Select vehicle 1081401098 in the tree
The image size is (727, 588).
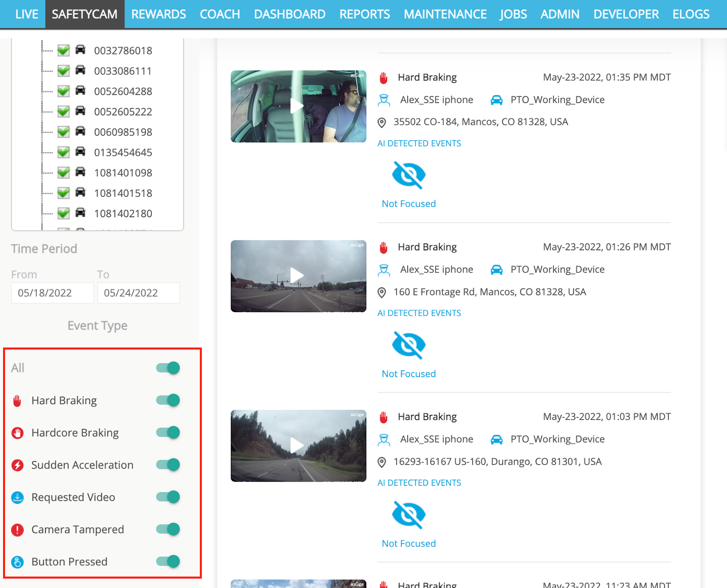tap(123, 173)
